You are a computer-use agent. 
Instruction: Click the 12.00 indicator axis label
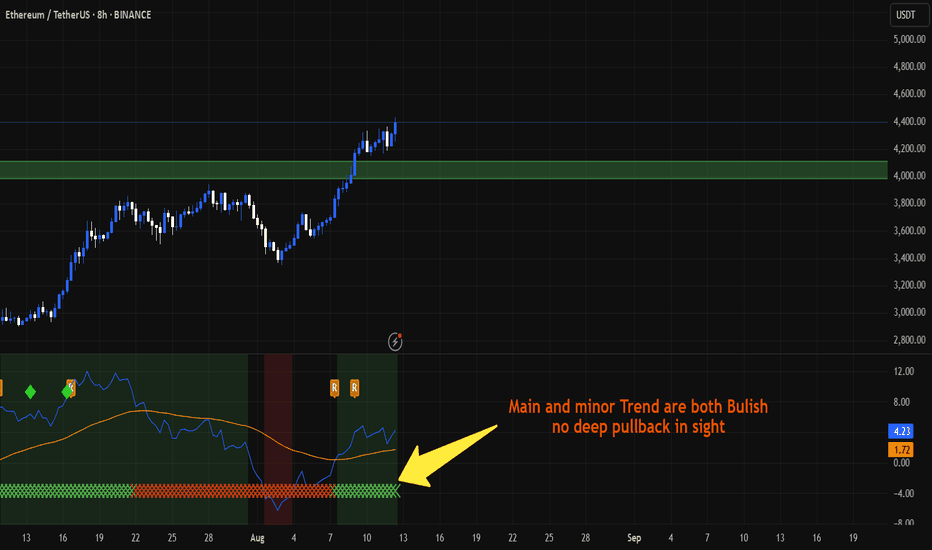[x=903, y=371]
